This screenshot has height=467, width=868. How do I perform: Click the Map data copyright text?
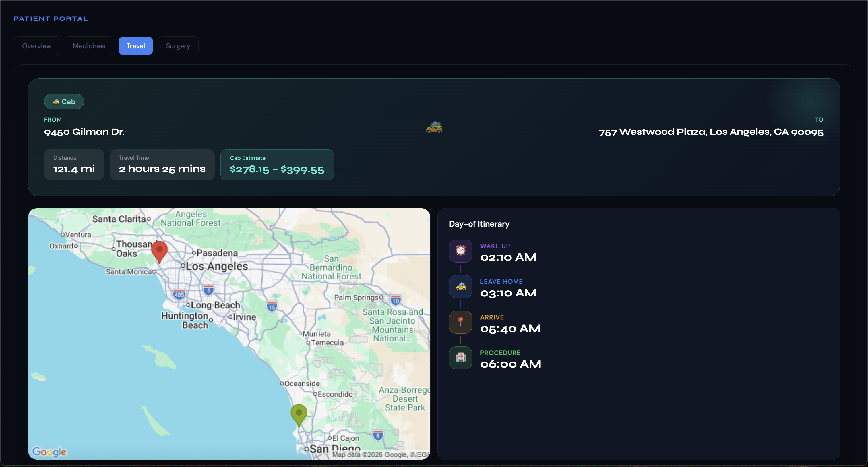tap(381, 455)
